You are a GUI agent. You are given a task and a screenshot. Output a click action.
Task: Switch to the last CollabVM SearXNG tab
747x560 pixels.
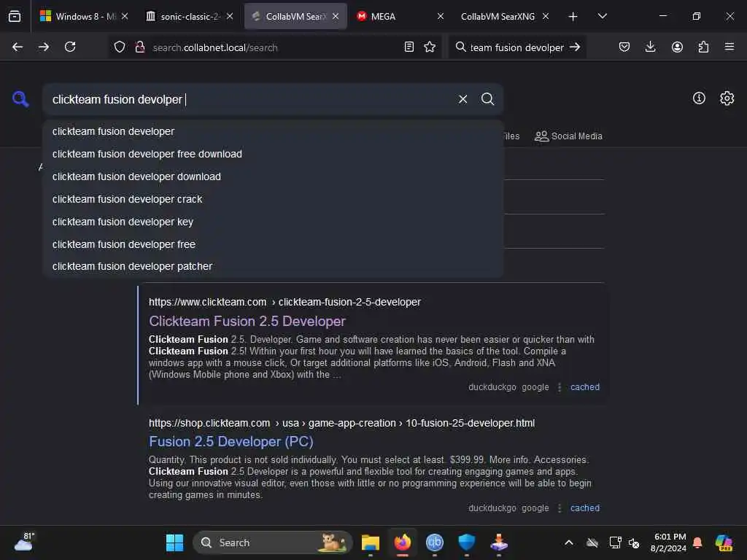point(505,16)
